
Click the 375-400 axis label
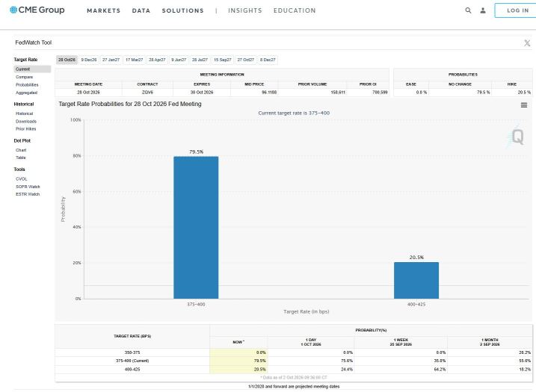click(x=196, y=304)
